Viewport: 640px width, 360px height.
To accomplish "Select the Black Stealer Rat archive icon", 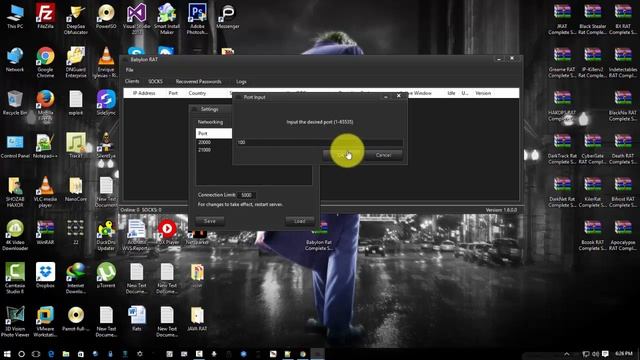I will coord(593,19).
